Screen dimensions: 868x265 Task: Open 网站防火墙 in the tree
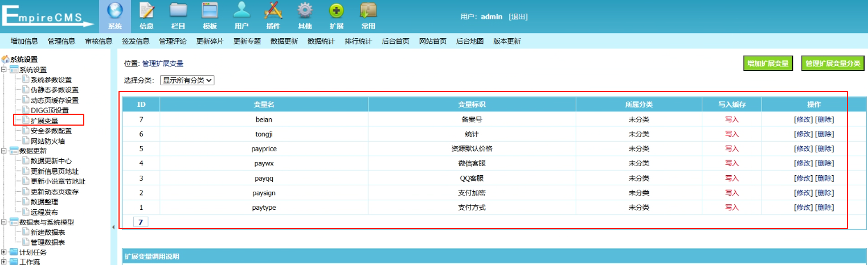pyautogui.click(x=48, y=141)
